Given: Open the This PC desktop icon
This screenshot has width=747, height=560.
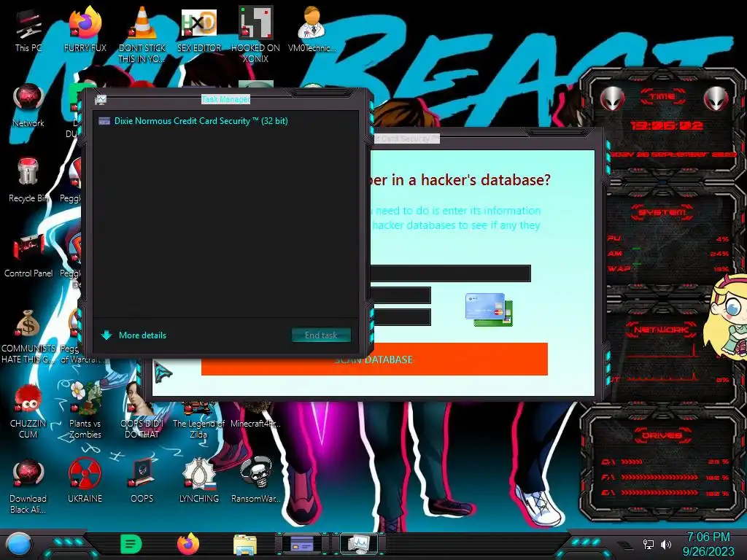Looking at the screenshot, I should pyautogui.click(x=28, y=29).
